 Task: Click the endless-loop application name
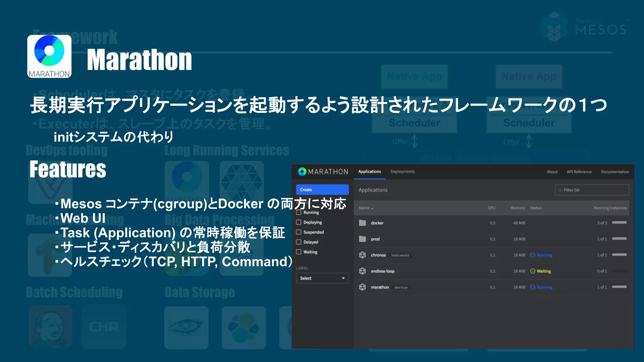(383, 271)
